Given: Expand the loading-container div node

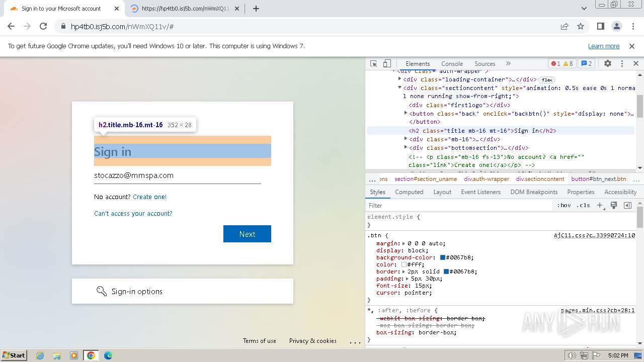Looking at the screenshot, I should pyautogui.click(x=400, y=79).
